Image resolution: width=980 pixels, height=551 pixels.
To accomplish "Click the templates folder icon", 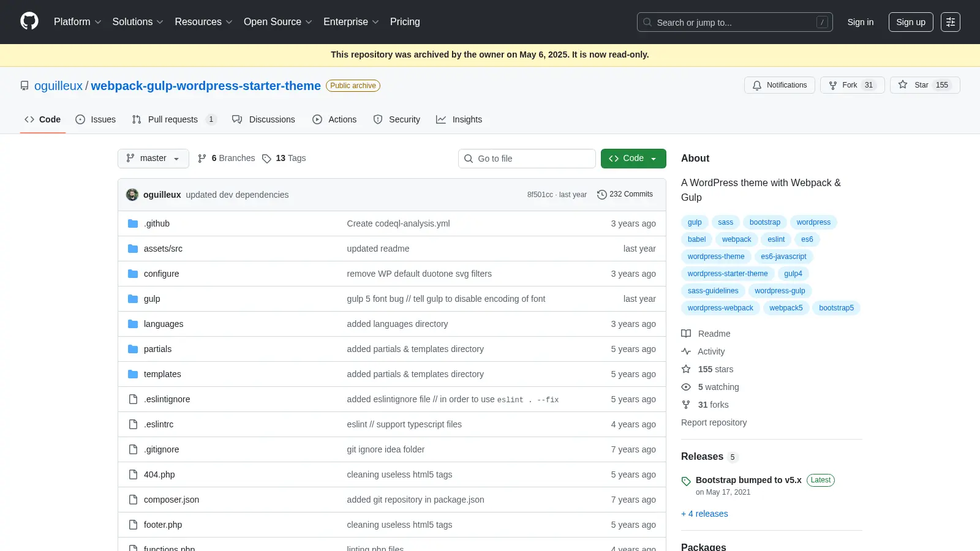I will pyautogui.click(x=133, y=374).
